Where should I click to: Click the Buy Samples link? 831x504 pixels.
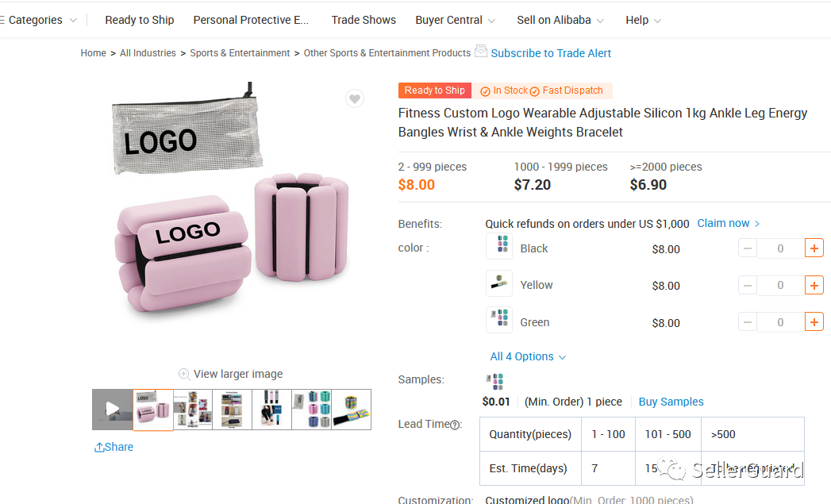pos(671,402)
